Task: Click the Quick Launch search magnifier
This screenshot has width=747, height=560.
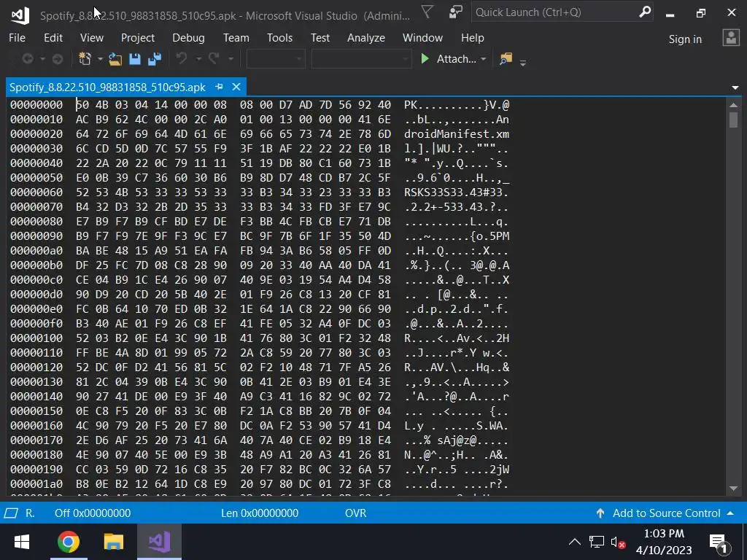Action: (645, 12)
